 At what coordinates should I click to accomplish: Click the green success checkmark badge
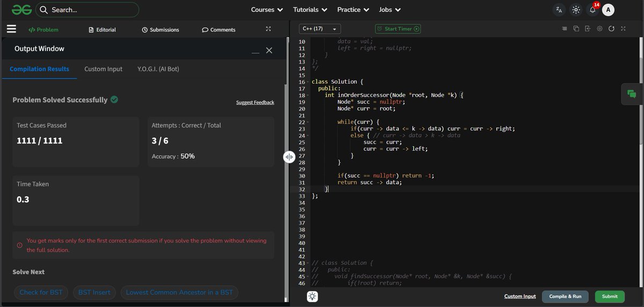click(114, 99)
